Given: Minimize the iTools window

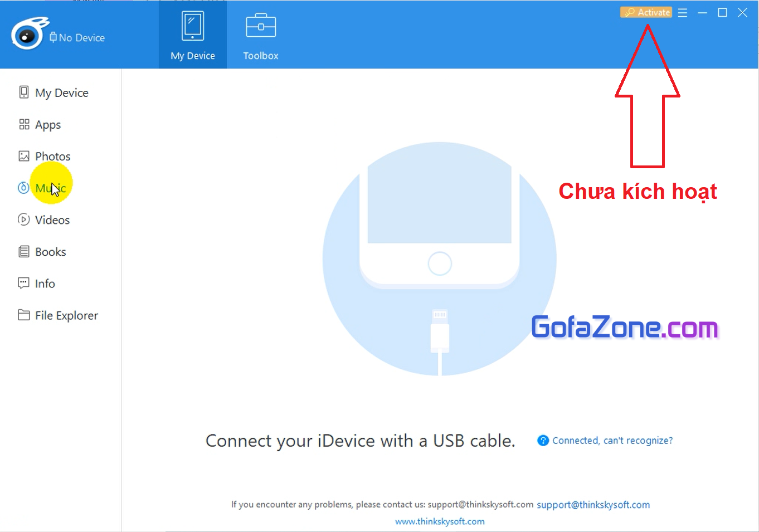Looking at the screenshot, I should tap(703, 12).
